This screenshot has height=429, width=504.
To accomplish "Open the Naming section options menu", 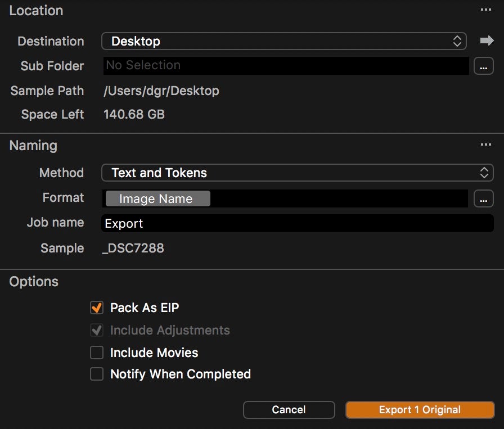I will pyautogui.click(x=485, y=144).
